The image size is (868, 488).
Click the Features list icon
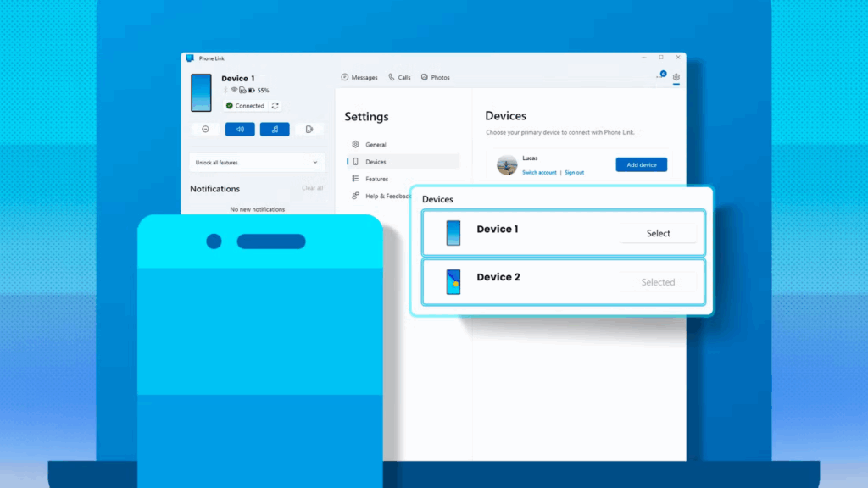click(x=355, y=179)
